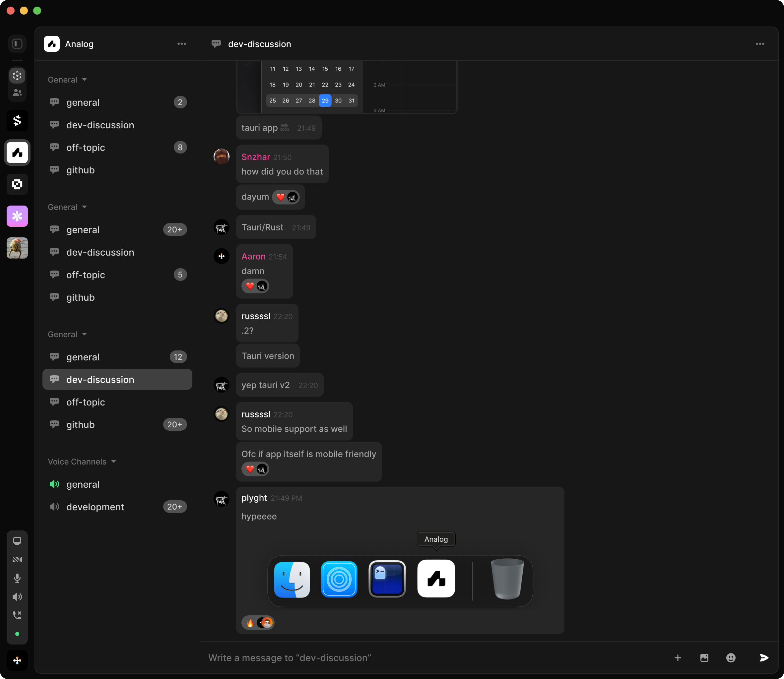
Task: Hang up with the end call icon
Action: [x=17, y=615]
